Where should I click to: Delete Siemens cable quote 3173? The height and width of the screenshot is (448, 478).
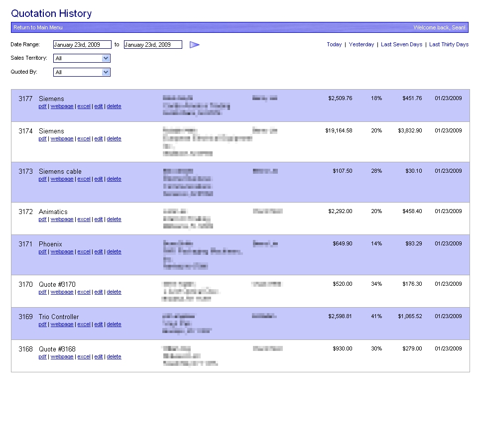[x=114, y=179]
